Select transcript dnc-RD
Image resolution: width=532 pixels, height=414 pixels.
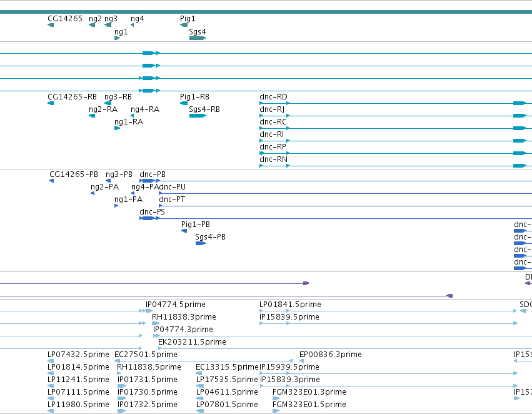[273, 97]
